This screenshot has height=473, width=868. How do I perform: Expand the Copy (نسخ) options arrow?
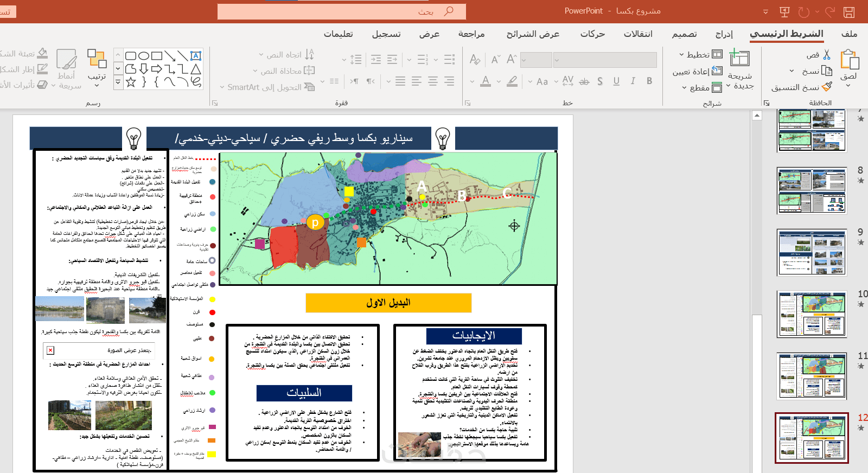pyautogui.click(x=792, y=71)
